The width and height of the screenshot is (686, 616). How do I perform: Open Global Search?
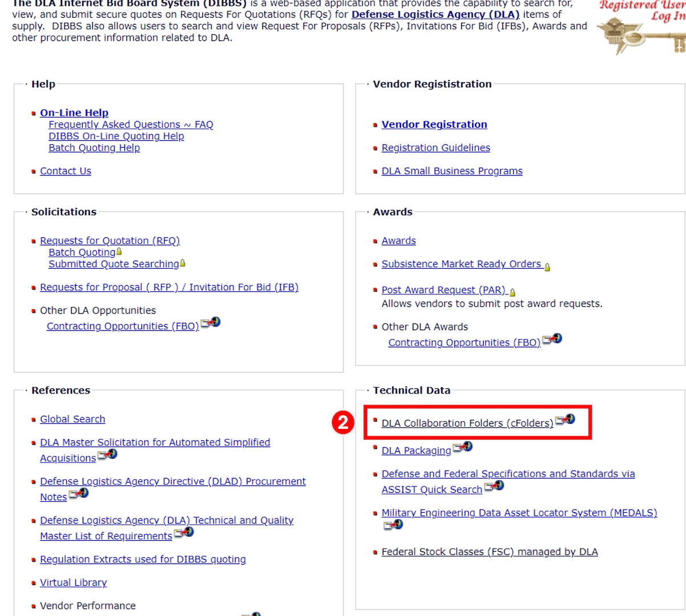click(x=72, y=419)
